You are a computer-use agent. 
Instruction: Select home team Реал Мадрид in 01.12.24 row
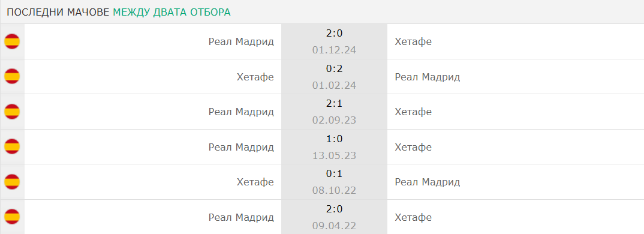pyautogui.click(x=241, y=41)
